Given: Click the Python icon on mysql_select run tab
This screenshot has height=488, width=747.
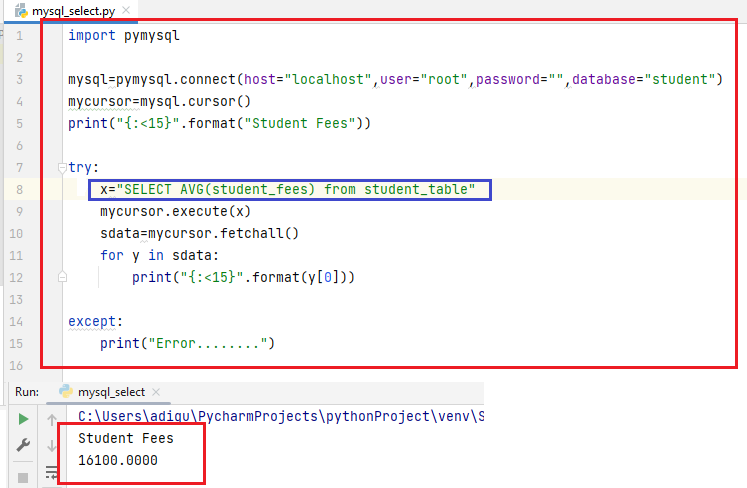Looking at the screenshot, I should pos(66,391).
